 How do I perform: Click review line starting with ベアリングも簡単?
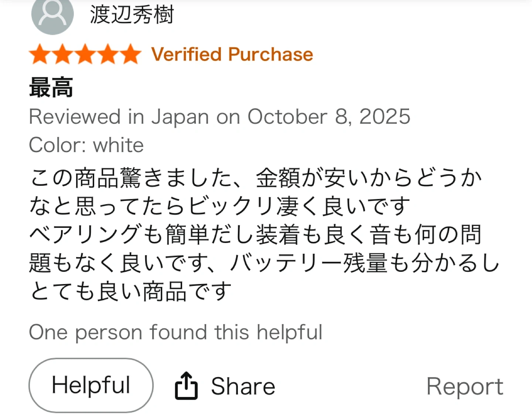(256, 235)
